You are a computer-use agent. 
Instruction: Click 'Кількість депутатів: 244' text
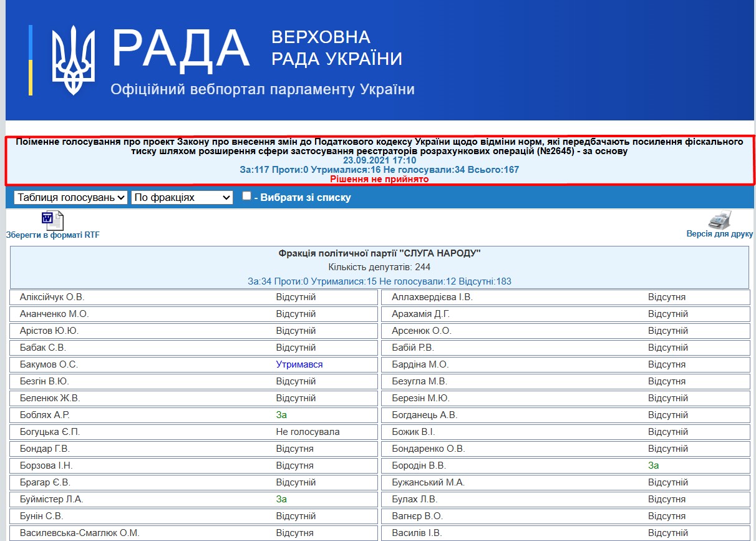[x=379, y=267]
